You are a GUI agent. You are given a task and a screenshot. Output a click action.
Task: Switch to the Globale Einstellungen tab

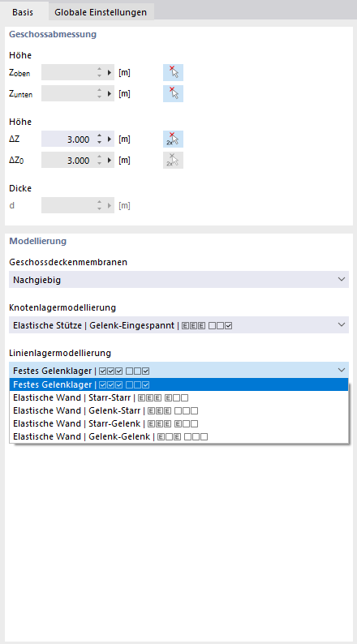click(x=101, y=12)
